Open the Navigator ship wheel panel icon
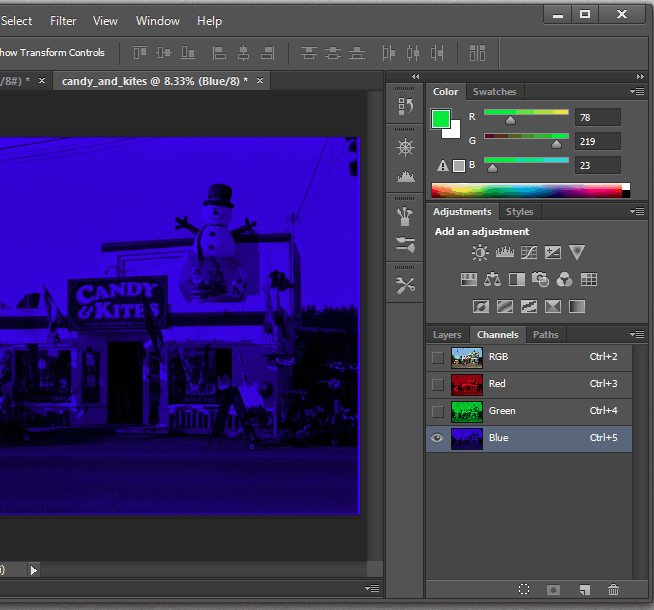Viewport: 654px width, 610px height. coord(405,147)
